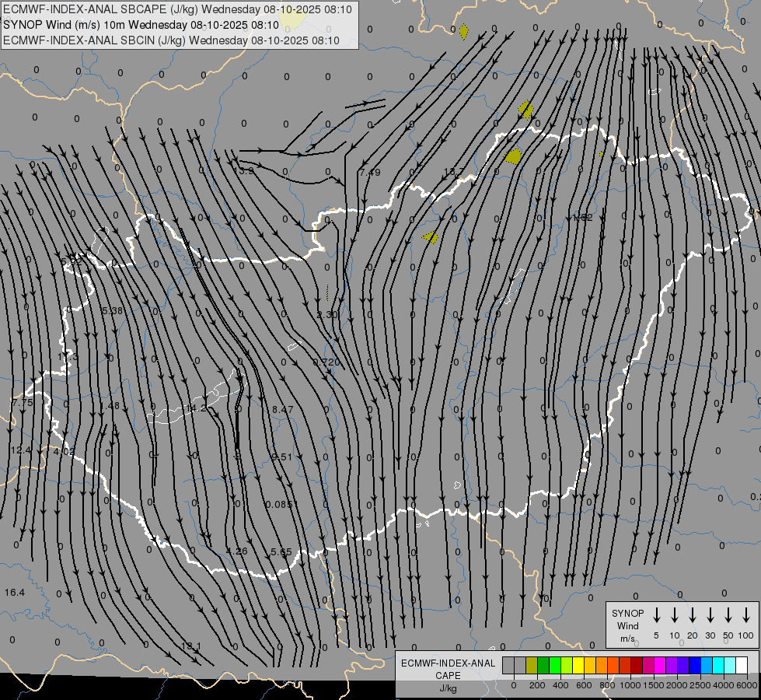Click the 16.4 value on the map
The image size is (761, 700).
click(x=14, y=593)
